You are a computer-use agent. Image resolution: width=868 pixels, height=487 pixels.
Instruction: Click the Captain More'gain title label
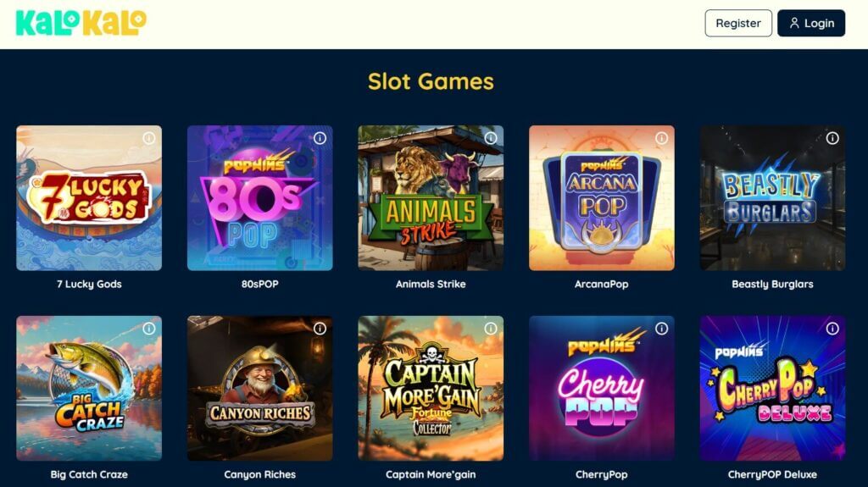coord(431,475)
